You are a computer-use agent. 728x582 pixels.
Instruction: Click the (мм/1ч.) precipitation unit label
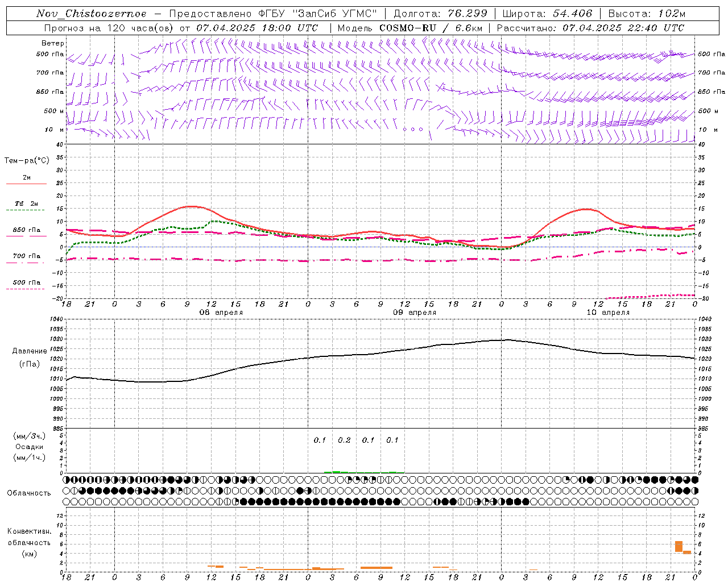[x=29, y=458]
